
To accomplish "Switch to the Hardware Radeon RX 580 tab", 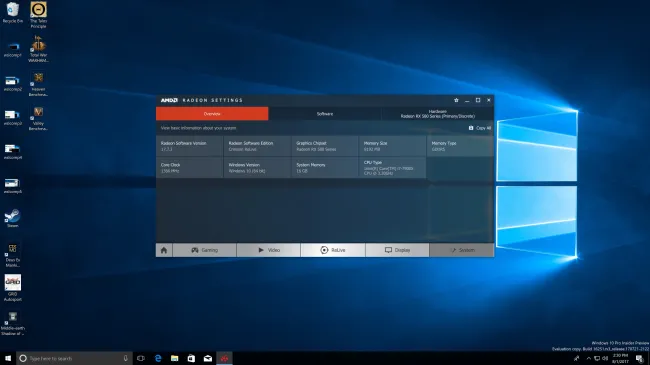I will pos(437,114).
